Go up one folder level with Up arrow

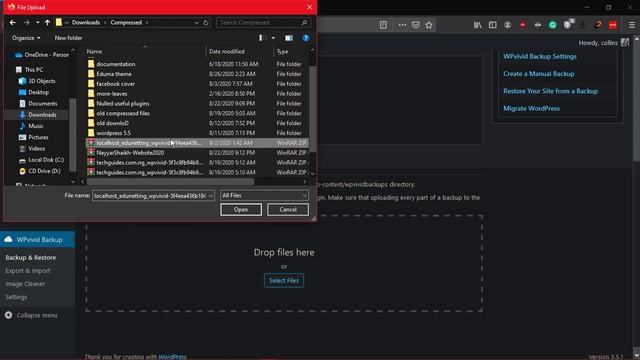47,23
